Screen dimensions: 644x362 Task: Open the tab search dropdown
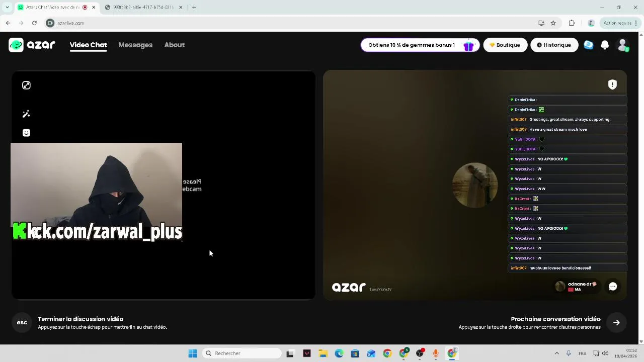click(7, 7)
